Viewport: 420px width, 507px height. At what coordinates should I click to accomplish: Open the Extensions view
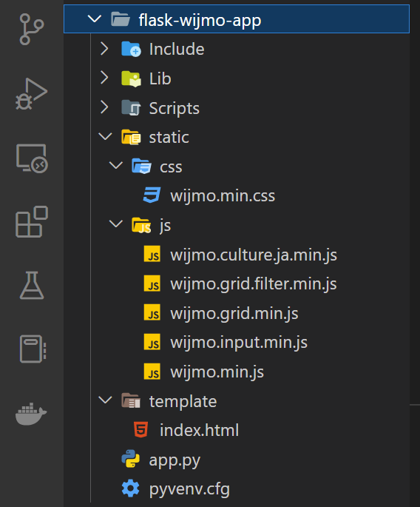coord(32,221)
